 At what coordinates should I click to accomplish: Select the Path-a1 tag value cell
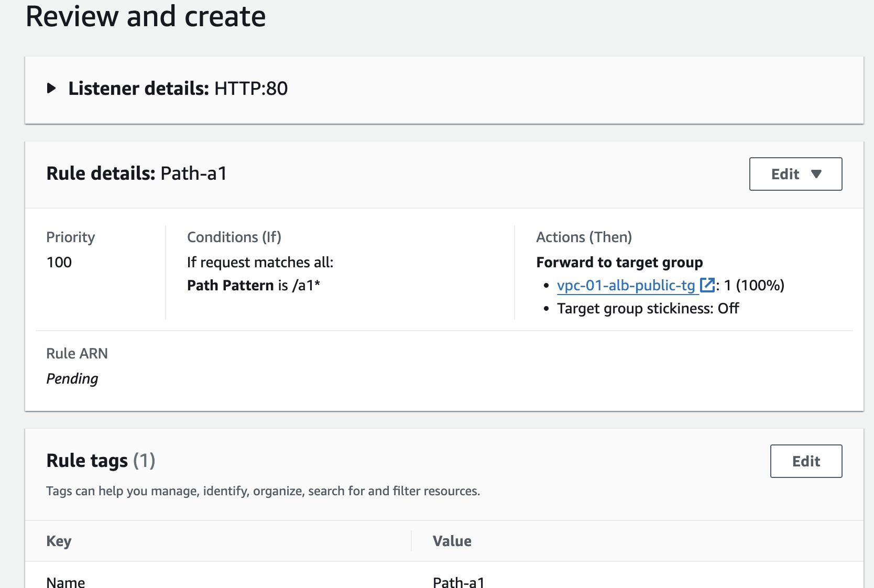click(x=458, y=581)
